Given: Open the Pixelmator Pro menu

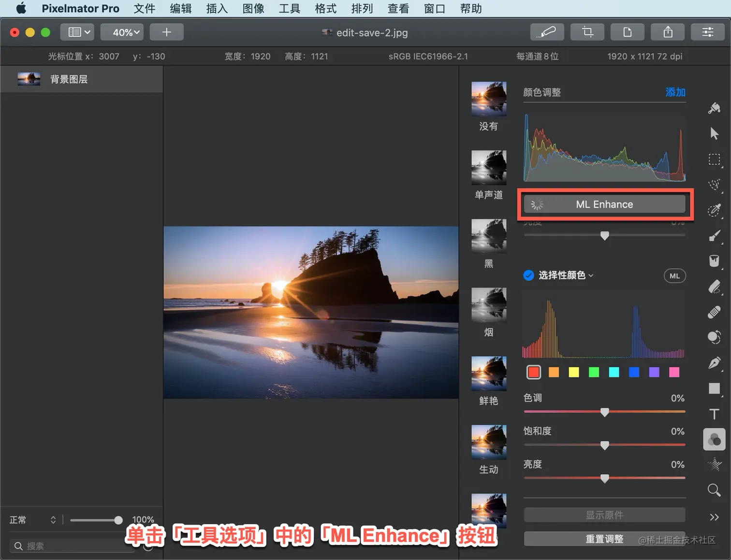Looking at the screenshot, I should pos(80,8).
